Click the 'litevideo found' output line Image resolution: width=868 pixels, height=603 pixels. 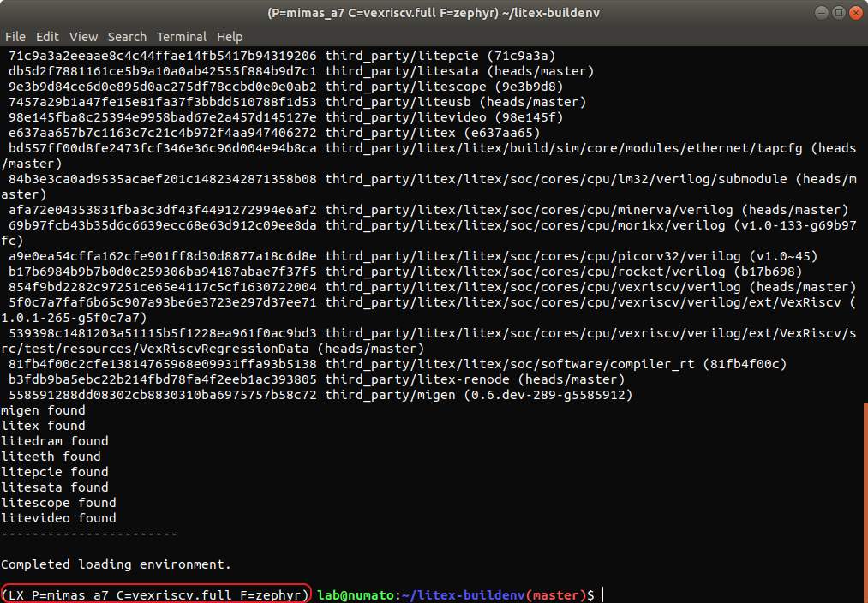pyautogui.click(x=58, y=518)
